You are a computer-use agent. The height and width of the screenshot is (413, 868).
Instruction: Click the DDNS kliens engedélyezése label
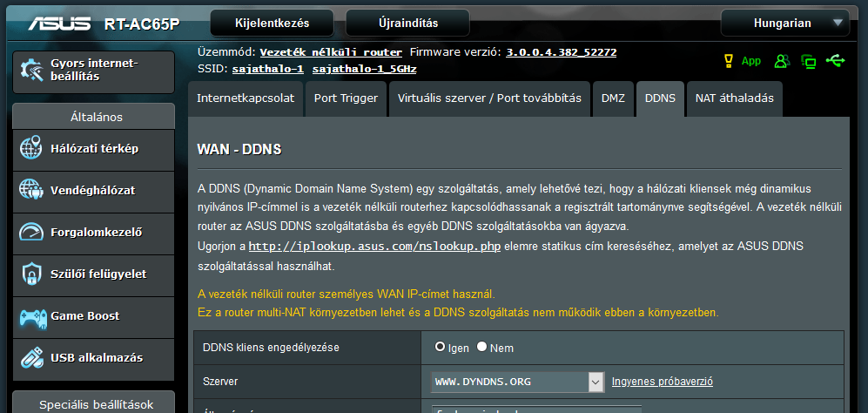coord(272,348)
